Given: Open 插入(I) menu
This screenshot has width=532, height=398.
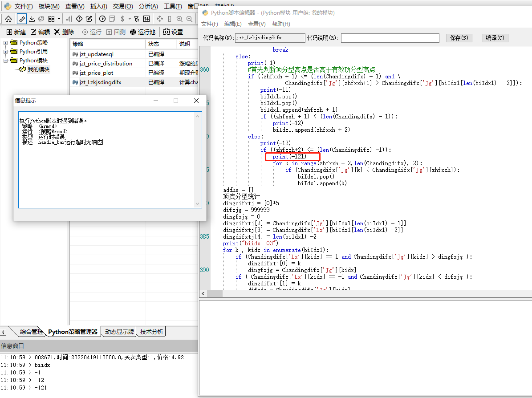Looking at the screenshot, I should pos(99,6).
